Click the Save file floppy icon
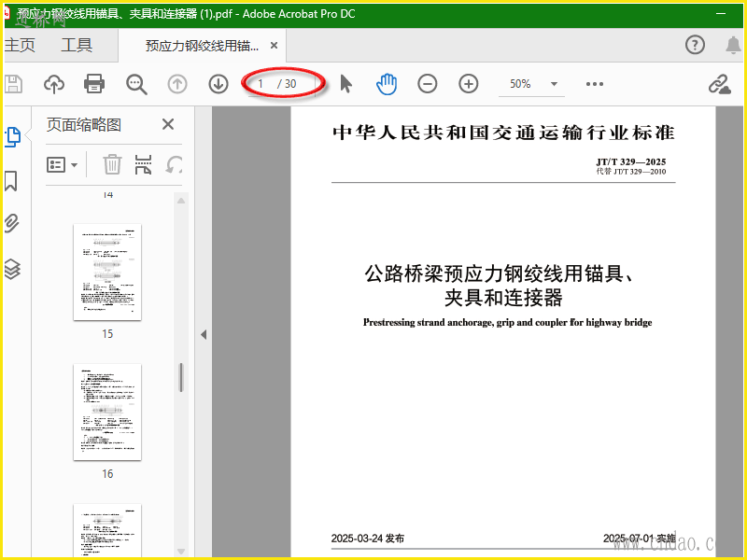Image resolution: width=747 pixels, height=560 pixels. pyautogui.click(x=13, y=84)
